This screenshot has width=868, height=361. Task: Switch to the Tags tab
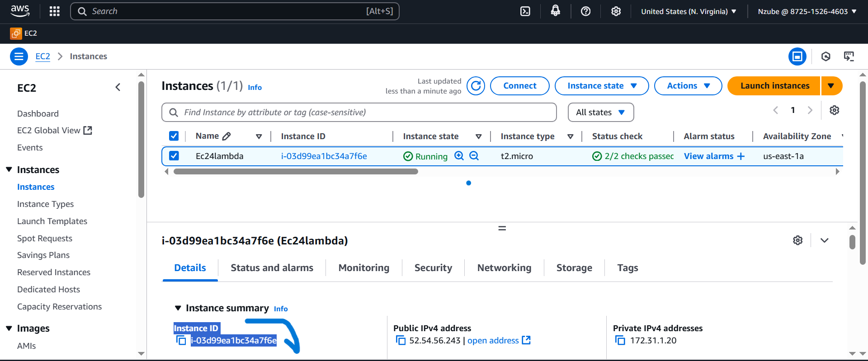(627, 268)
